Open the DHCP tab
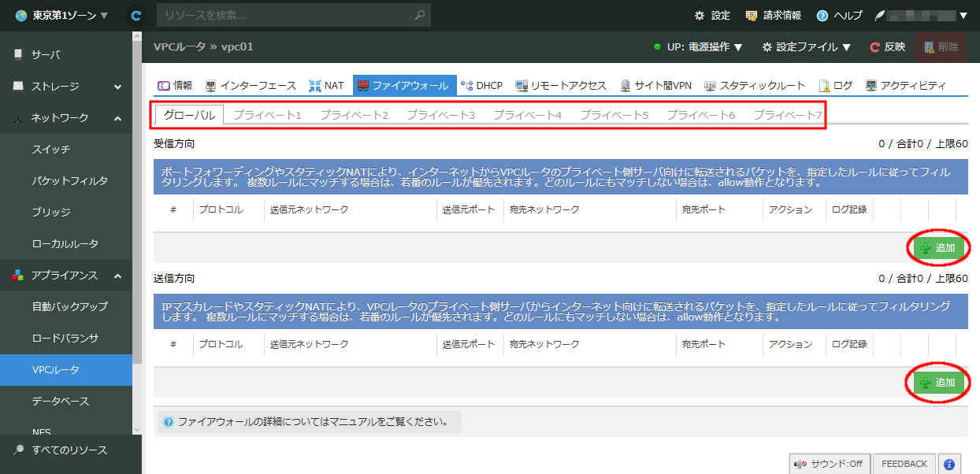The width and height of the screenshot is (980, 474). point(481,85)
